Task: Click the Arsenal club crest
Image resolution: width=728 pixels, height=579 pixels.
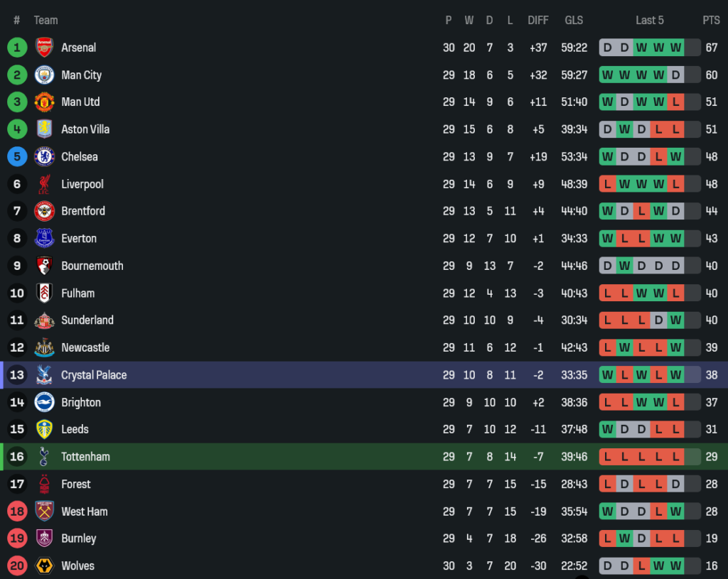Action: (44, 48)
